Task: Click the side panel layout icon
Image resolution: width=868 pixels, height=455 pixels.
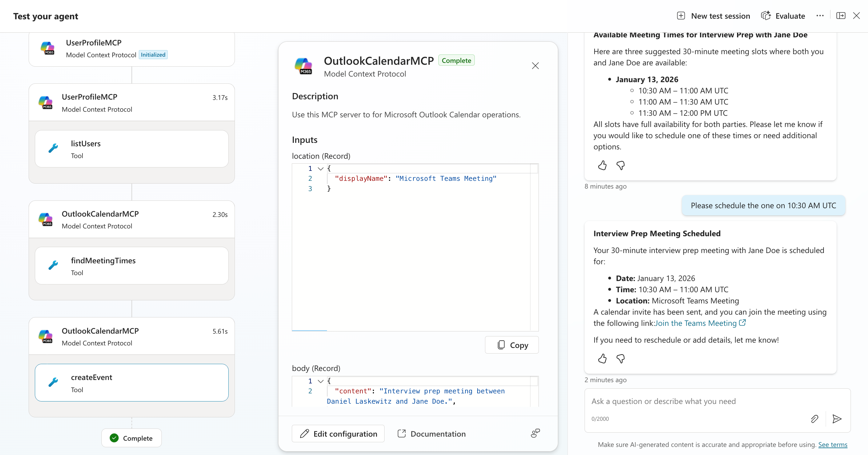Action: pyautogui.click(x=841, y=16)
